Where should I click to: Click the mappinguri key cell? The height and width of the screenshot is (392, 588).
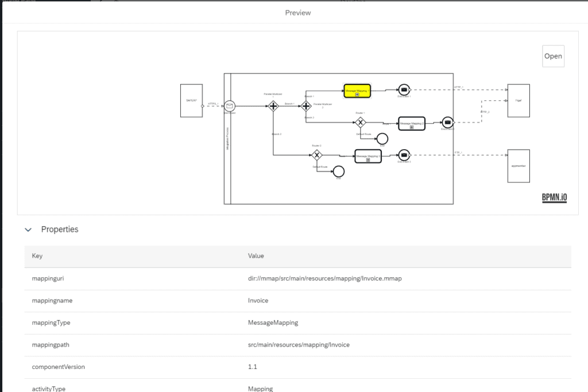coord(48,278)
